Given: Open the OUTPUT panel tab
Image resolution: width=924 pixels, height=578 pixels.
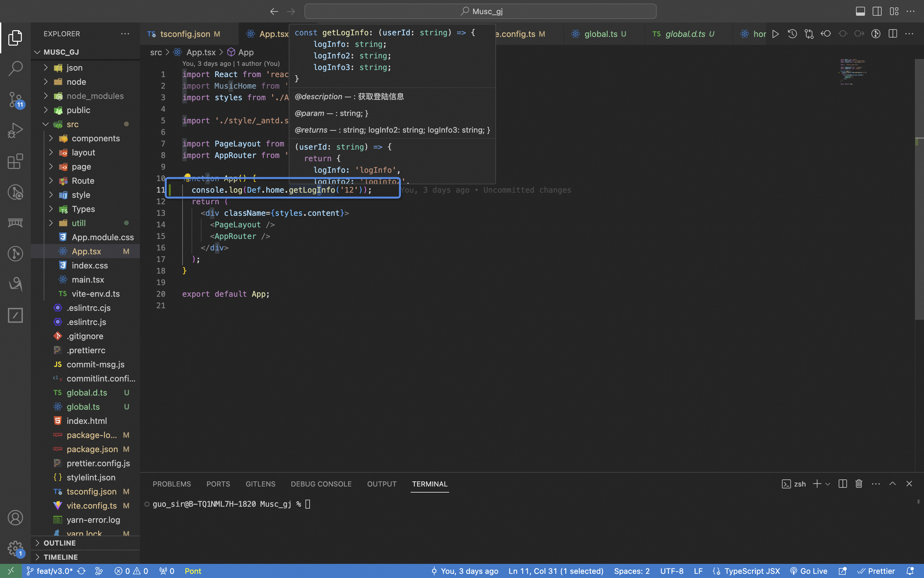Looking at the screenshot, I should (382, 484).
